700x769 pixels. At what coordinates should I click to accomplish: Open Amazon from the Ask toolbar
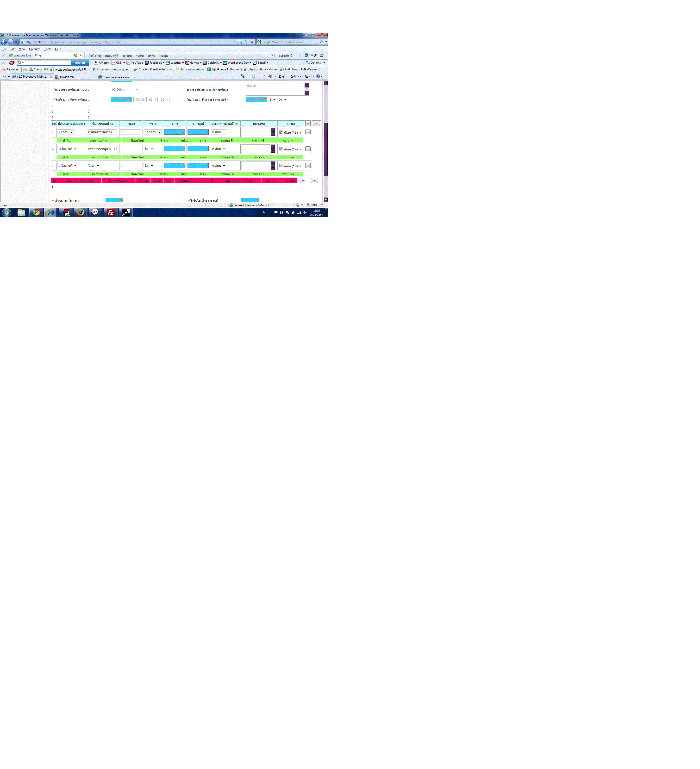(x=102, y=62)
